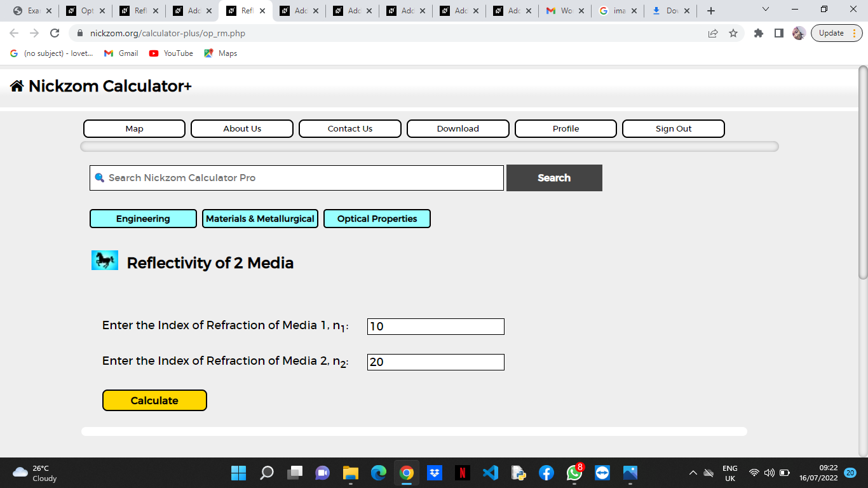Click the address bar URL
868x488 pixels.
point(168,33)
